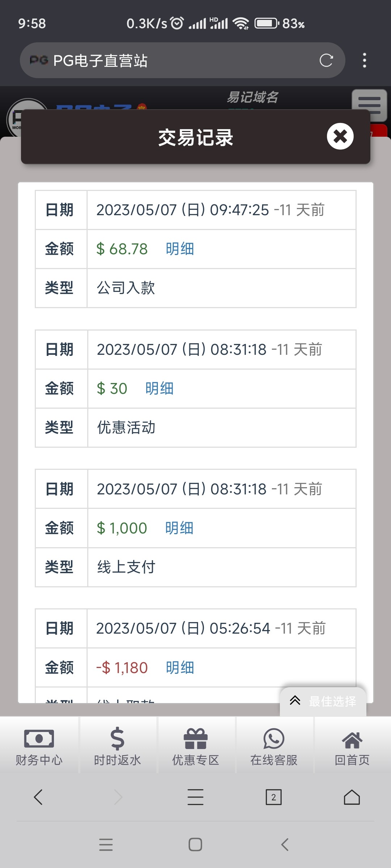Open 财务中心 finance center
The height and width of the screenshot is (868, 391).
[39, 746]
